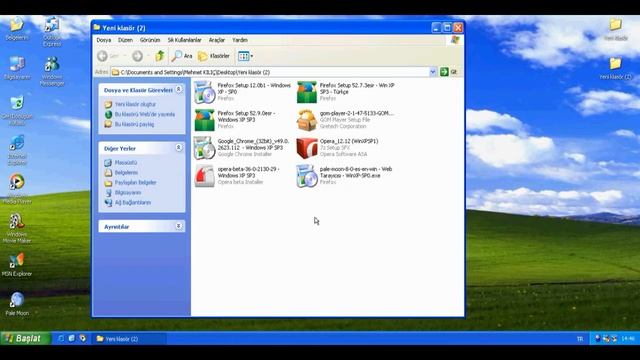
Task: Open Paylaşılan Belgeler link
Action: pos(136,182)
